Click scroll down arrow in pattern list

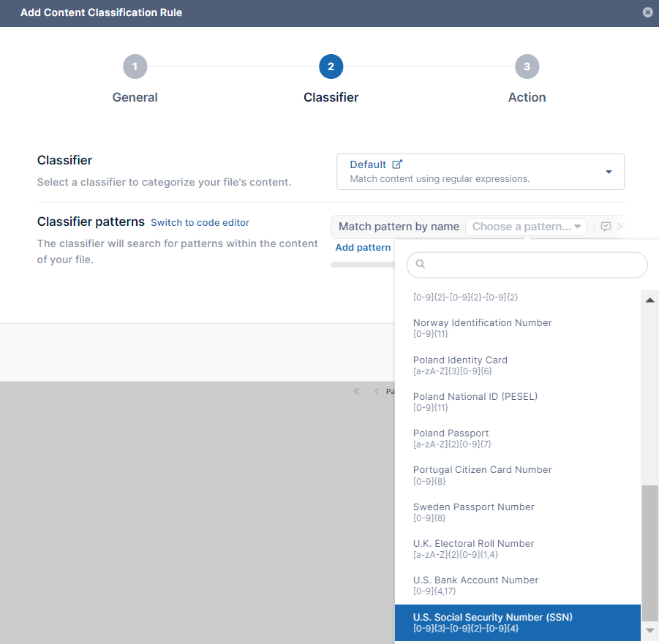tap(649, 629)
